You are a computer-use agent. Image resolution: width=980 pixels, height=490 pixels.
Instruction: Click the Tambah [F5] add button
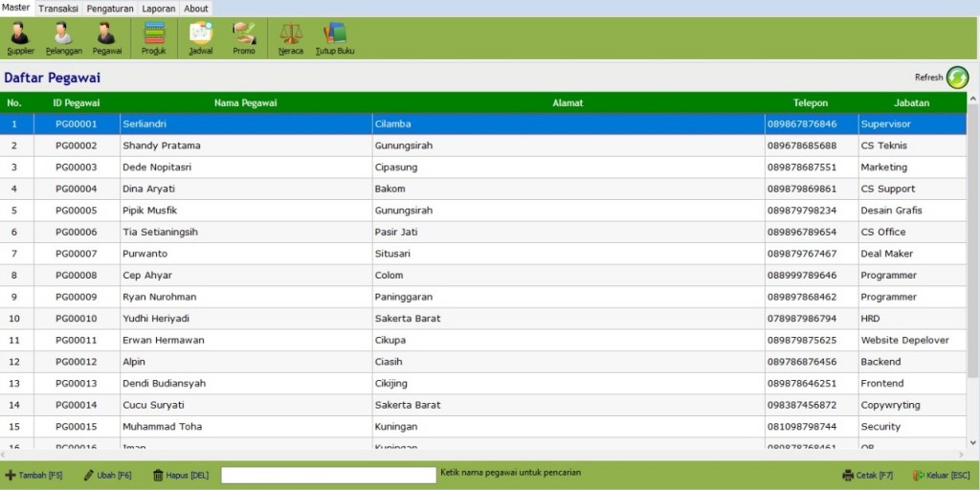(x=33, y=476)
